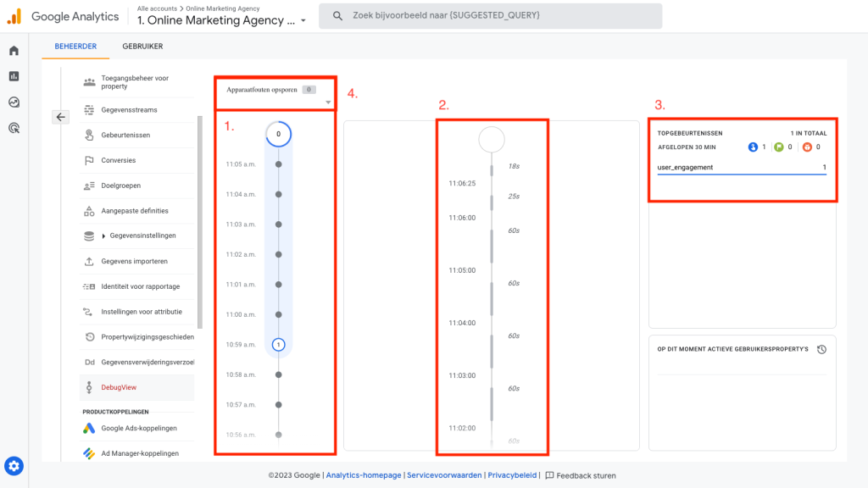The width and height of the screenshot is (868, 488).
Task: Expand the Gegevensinstellingen menu item
Action: tap(142, 236)
